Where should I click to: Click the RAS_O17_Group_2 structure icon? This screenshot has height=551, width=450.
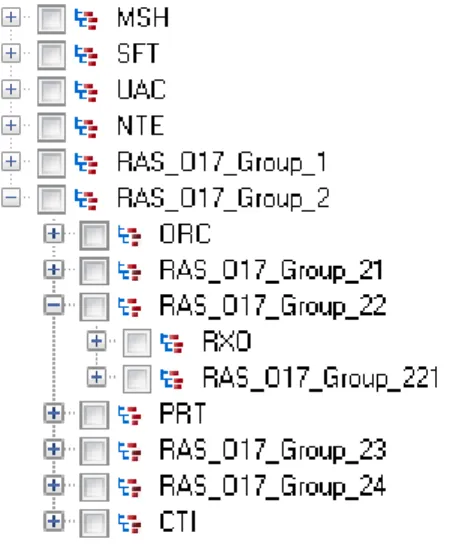pos(86,200)
